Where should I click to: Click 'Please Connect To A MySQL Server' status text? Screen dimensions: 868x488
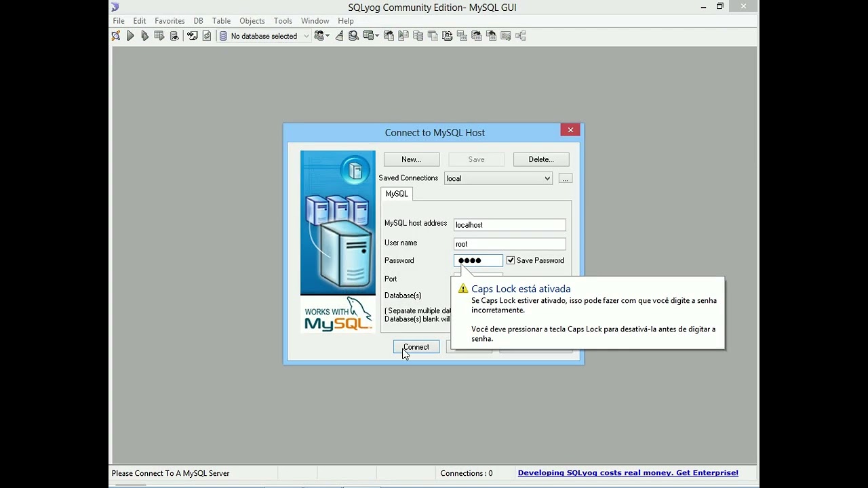pos(170,473)
